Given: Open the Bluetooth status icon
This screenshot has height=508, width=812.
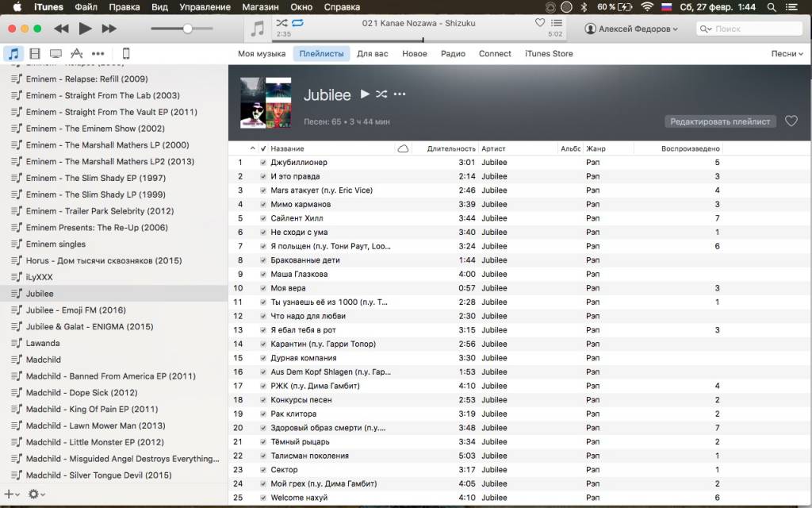Looking at the screenshot, I should [584, 7].
